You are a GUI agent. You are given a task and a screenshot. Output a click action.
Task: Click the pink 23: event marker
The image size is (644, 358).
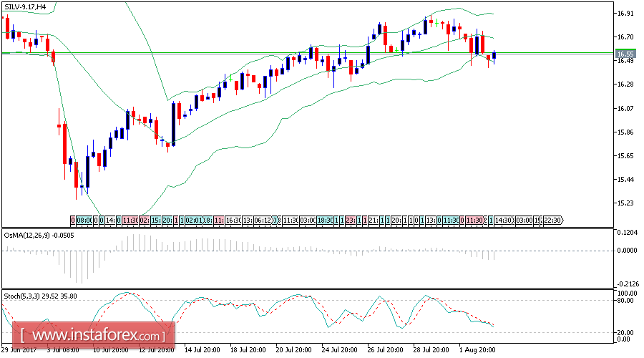point(351,221)
